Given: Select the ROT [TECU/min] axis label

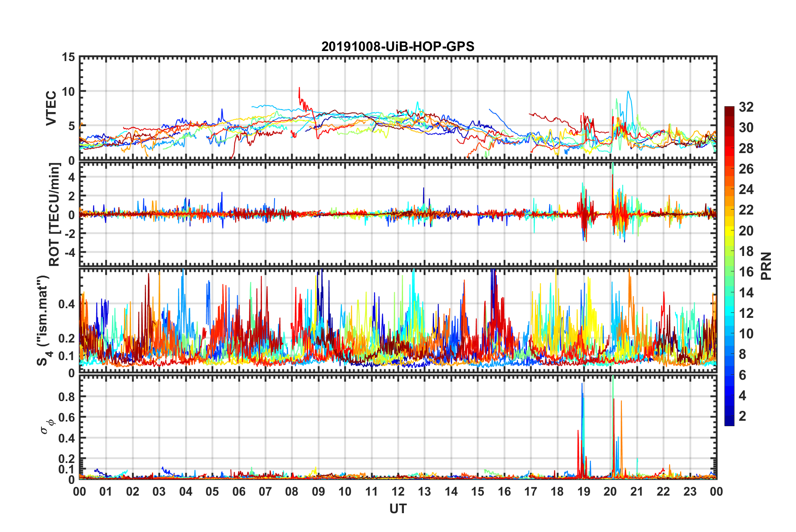Looking at the screenshot, I should [54, 215].
